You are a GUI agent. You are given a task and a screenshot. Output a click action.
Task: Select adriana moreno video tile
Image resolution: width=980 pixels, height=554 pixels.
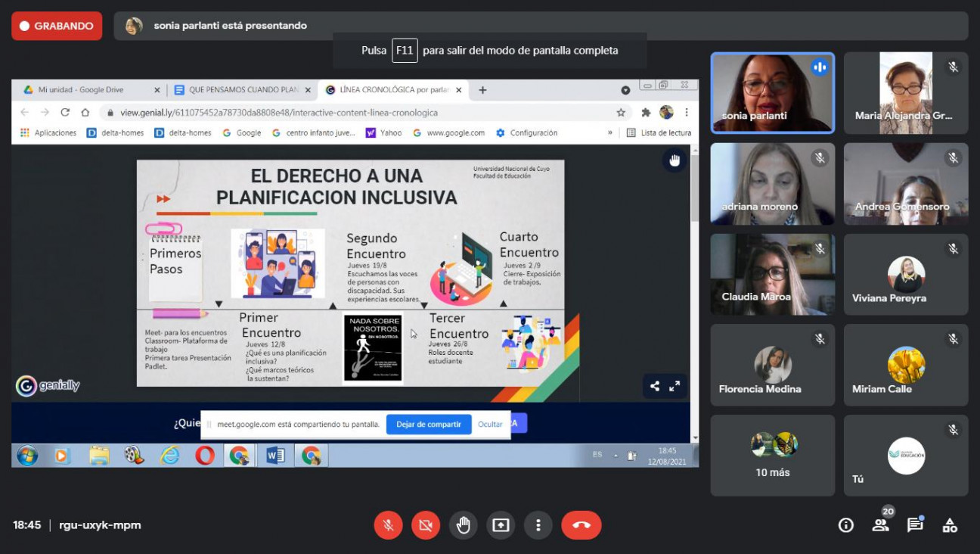[x=772, y=184]
